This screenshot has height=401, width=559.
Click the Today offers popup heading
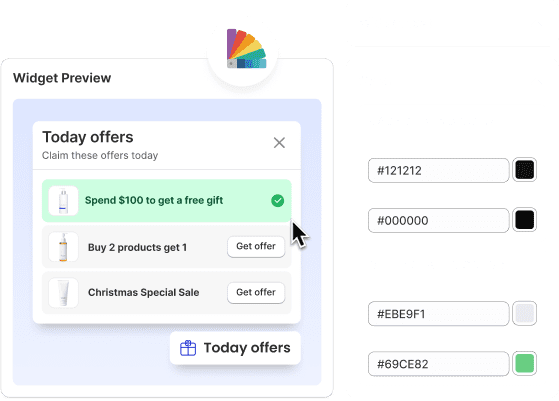pyautogui.click(x=88, y=137)
